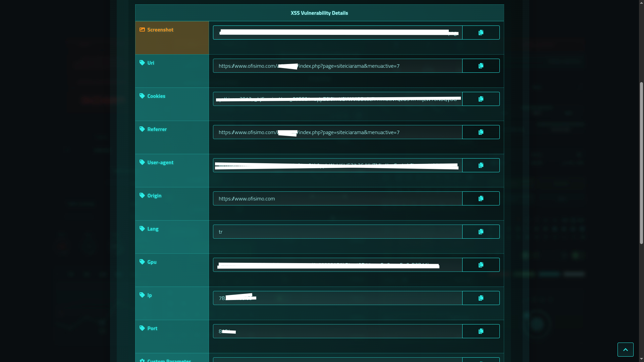Copy the Port value

point(481,331)
